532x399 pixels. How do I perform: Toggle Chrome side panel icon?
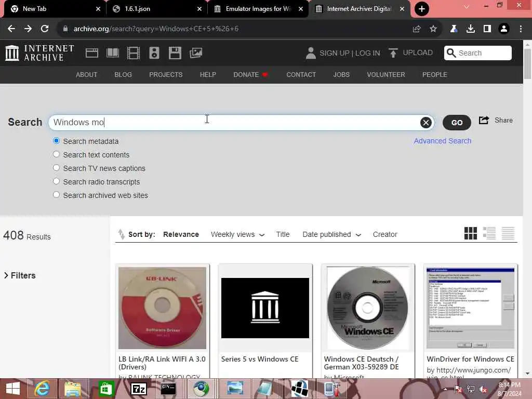pyautogui.click(x=487, y=29)
